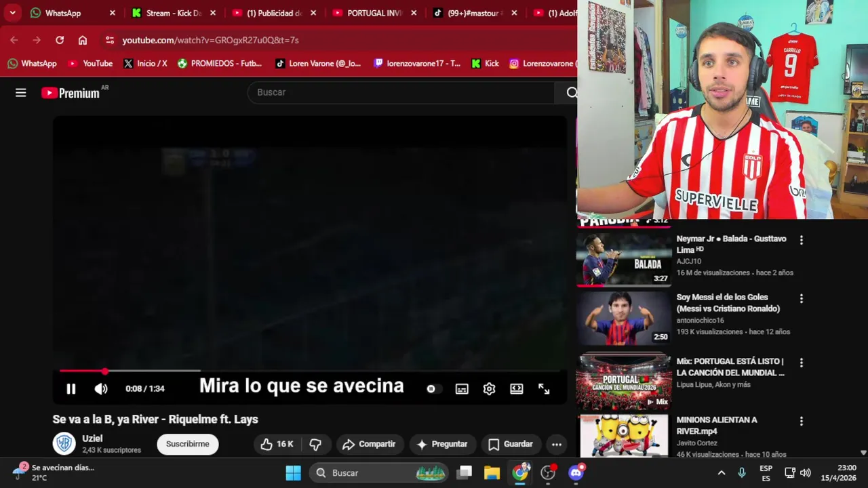Switch to the (1) Adolf tab
868x488 pixels.
click(x=553, y=13)
